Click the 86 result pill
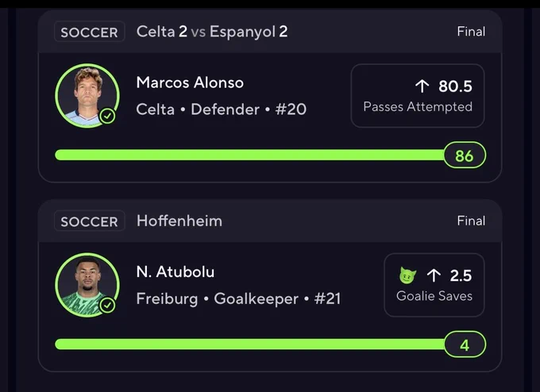The image size is (540, 392). click(465, 156)
